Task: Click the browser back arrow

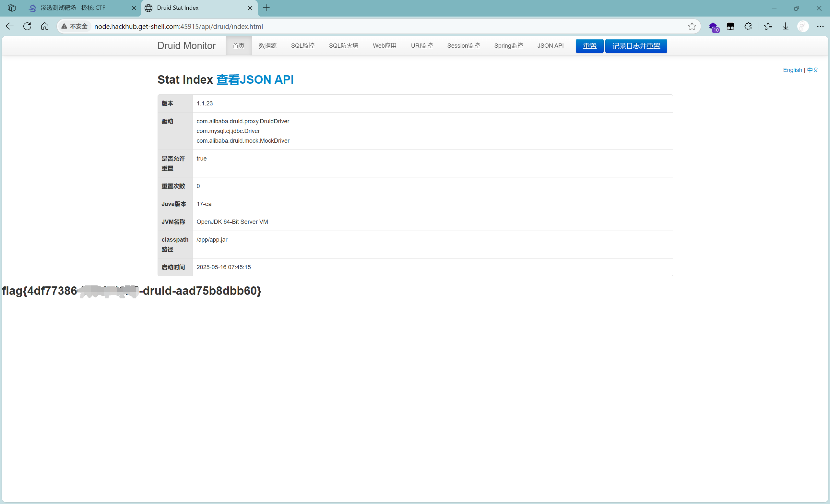Action: coord(10,26)
